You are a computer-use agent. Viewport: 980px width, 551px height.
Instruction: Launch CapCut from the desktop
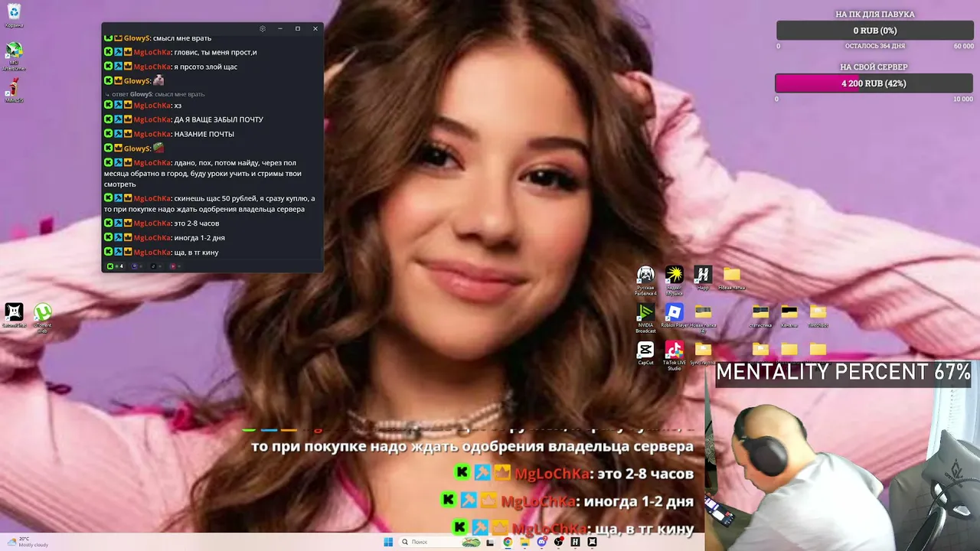[645, 351]
